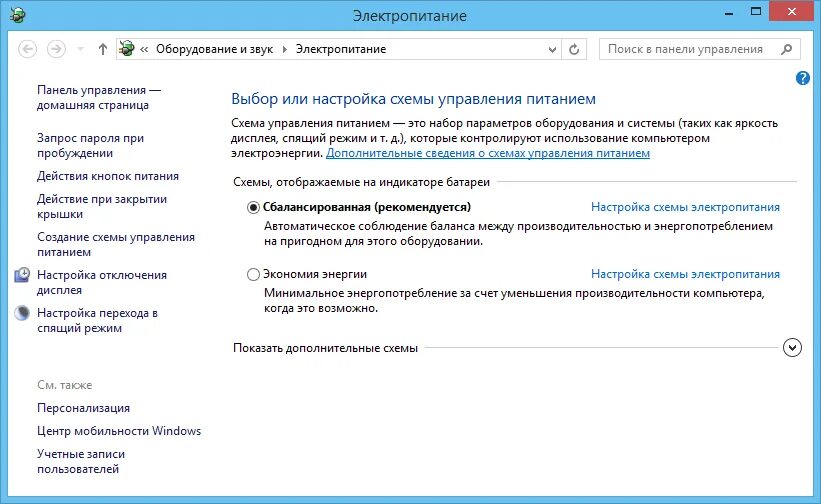The width and height of the screenshot is (821, 504).
Task: Open Настройка перехода в спящий режим
Action: pos(97,320)
